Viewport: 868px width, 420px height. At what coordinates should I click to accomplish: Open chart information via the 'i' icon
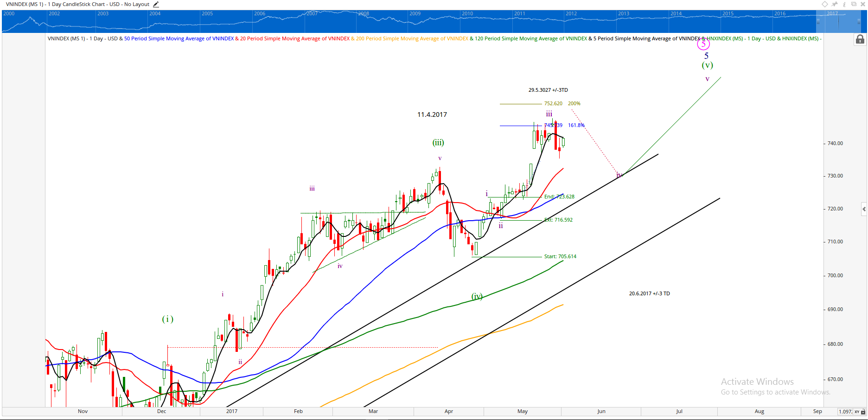[x=844, y=4]
